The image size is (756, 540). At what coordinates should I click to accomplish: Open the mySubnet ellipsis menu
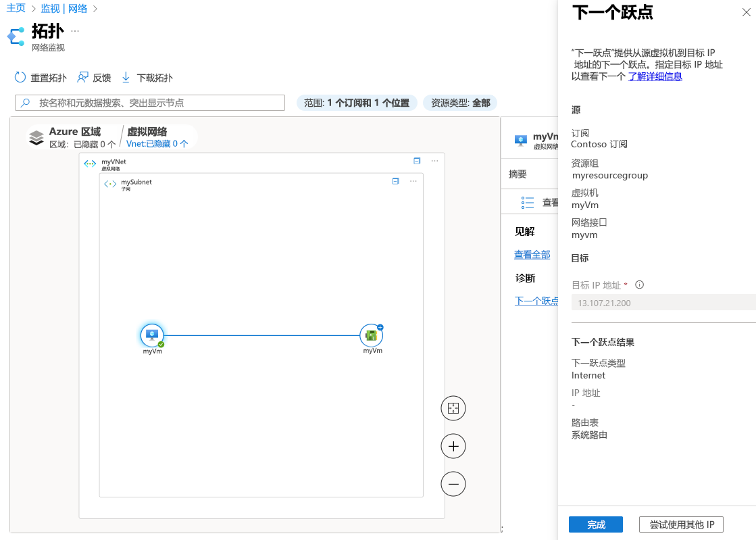pyautogui.click(x=413, y=181)
